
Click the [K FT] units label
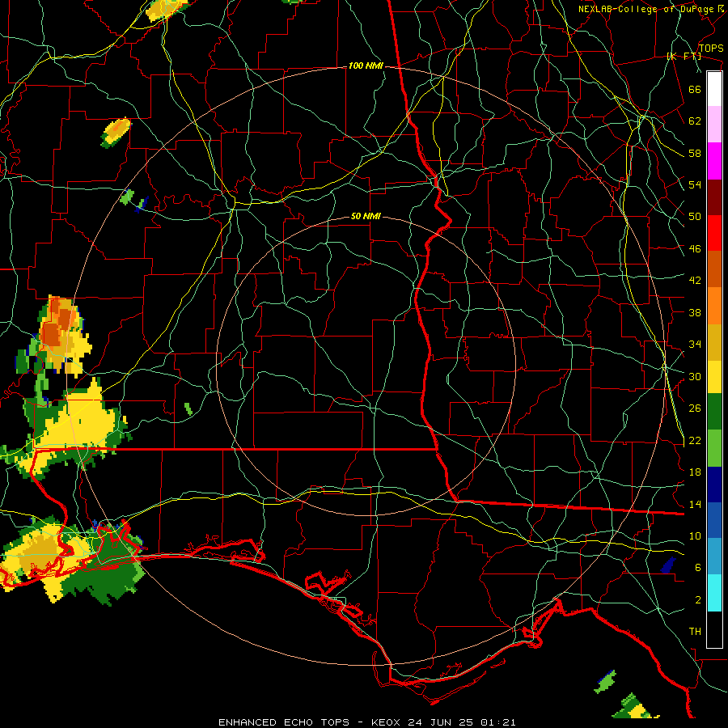[x=684, y=56]
